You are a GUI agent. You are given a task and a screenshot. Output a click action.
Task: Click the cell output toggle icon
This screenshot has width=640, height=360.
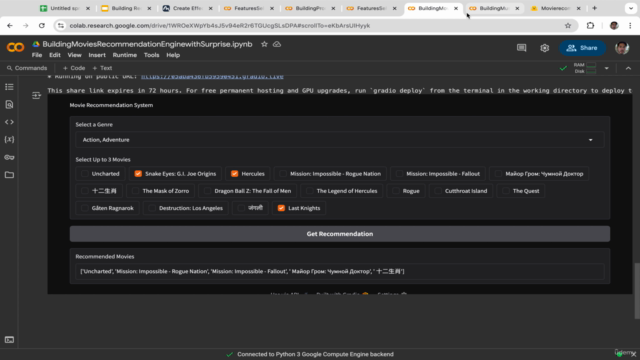[36, 96]
